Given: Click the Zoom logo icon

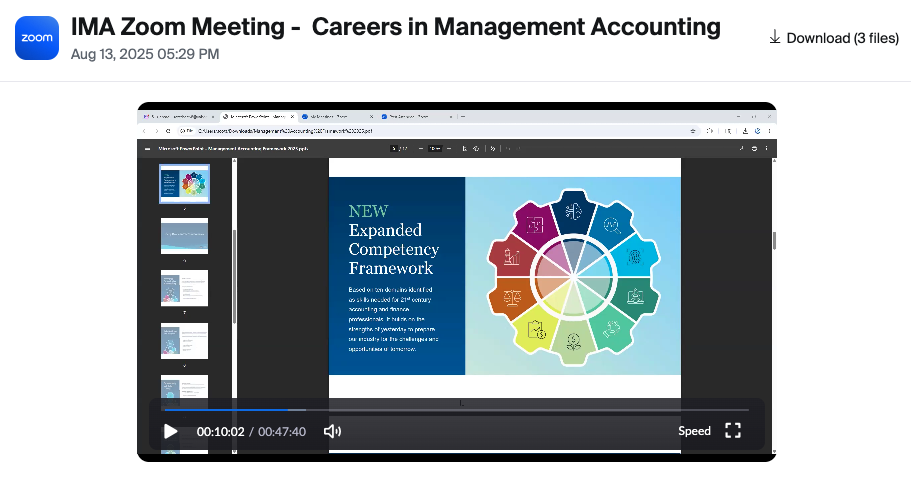Looking at the screenshot, I should (x=37, y=38).
